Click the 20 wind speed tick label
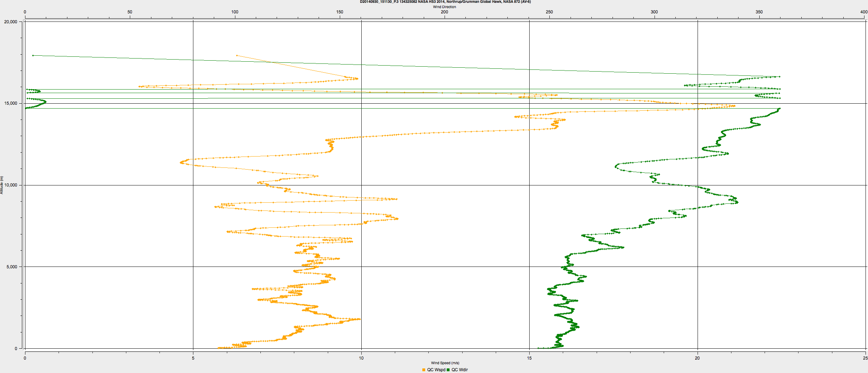 (697, 358)
